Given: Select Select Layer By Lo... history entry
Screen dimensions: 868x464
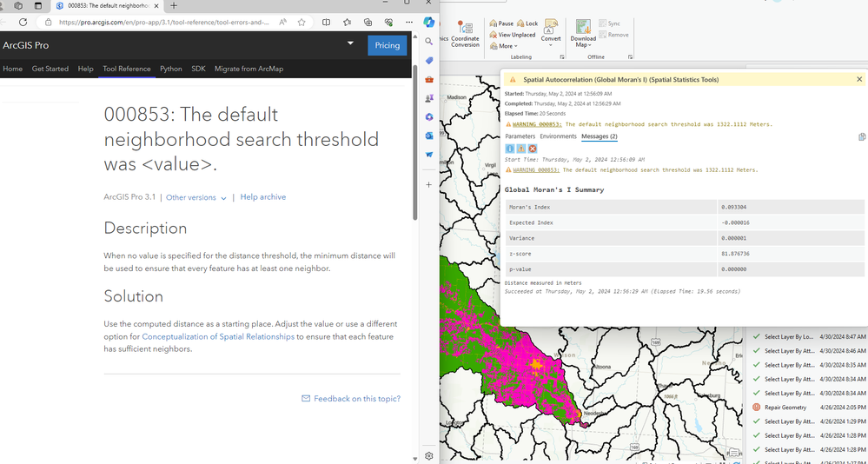Looking at the screenshot, I should tap(789, 336).
